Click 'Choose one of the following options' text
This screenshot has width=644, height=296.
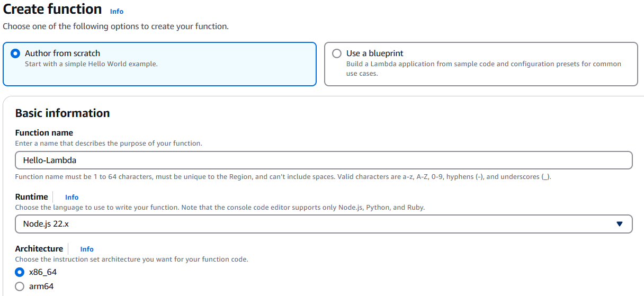(115, 26)
